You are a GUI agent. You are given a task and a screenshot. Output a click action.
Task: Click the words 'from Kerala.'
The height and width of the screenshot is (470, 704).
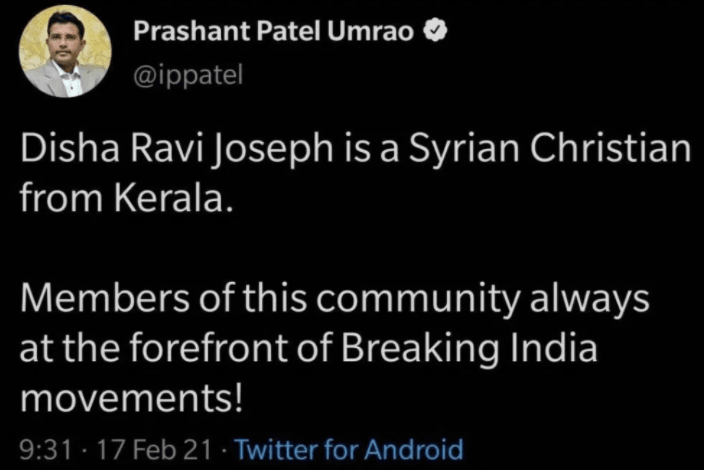tap(127, 198)
